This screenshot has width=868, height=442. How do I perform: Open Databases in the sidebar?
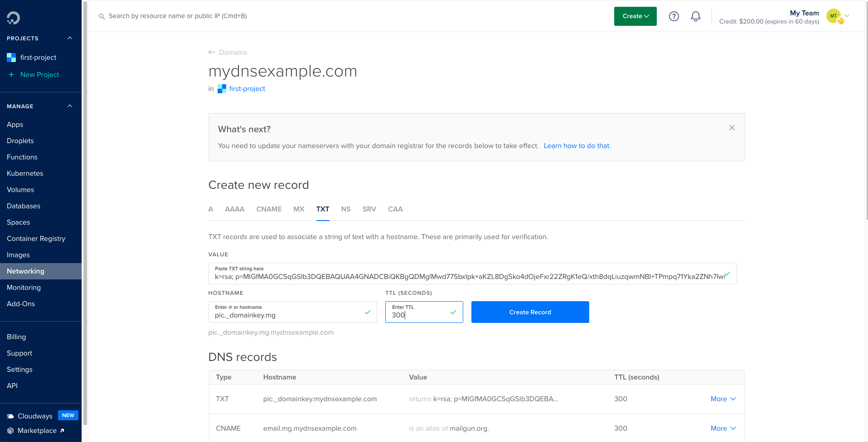click(24, 206)
